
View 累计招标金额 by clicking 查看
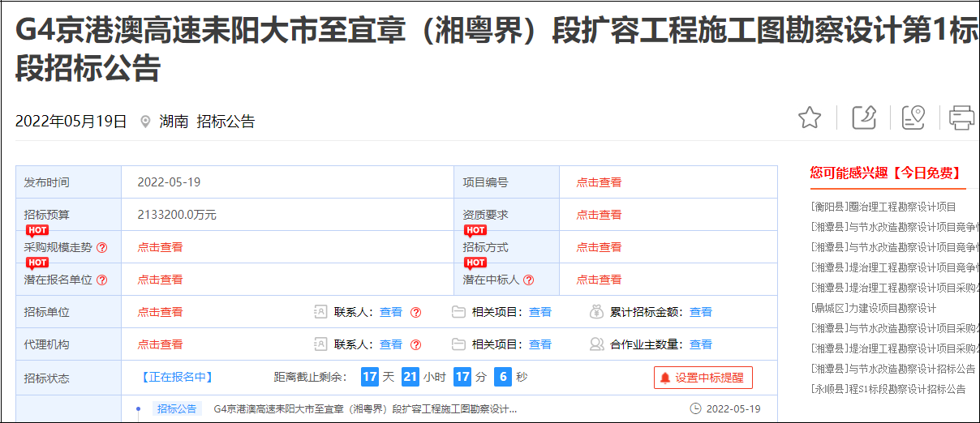[x=701, y=312]
